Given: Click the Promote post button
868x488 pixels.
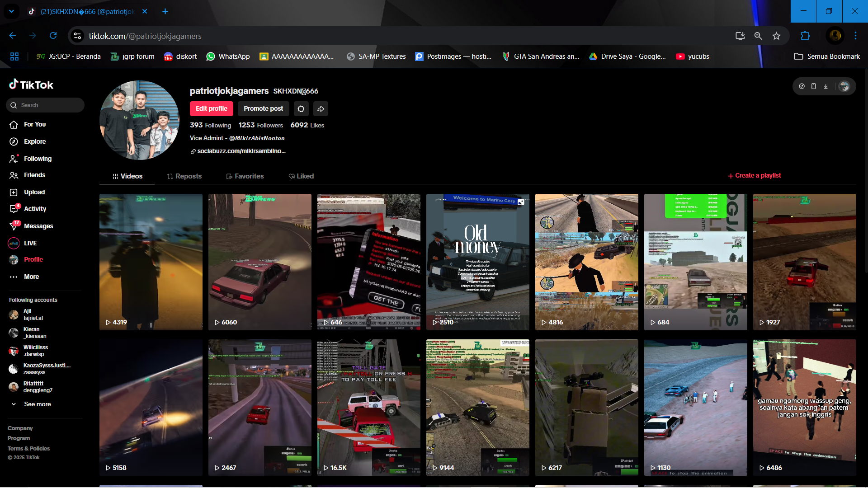Looking at the screenshot, I should pos(263,108).
